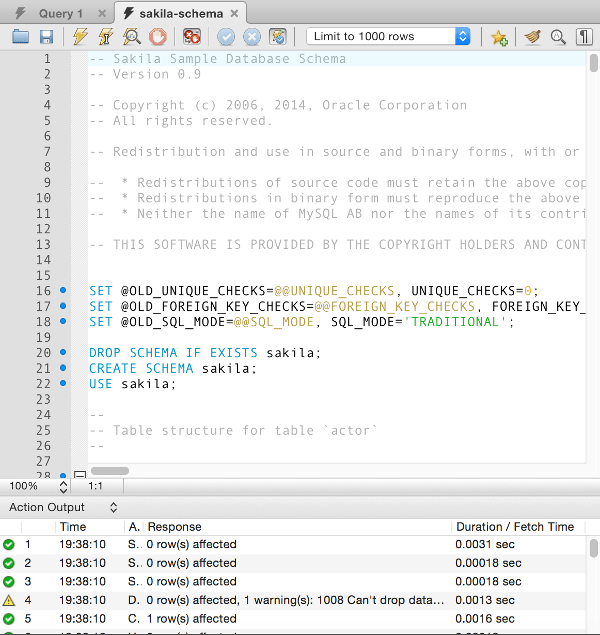The height and width of the screenshot is (635, 600).
Task: Click the A. action column header
Action: pyautogui.click(x=134, y=527)
